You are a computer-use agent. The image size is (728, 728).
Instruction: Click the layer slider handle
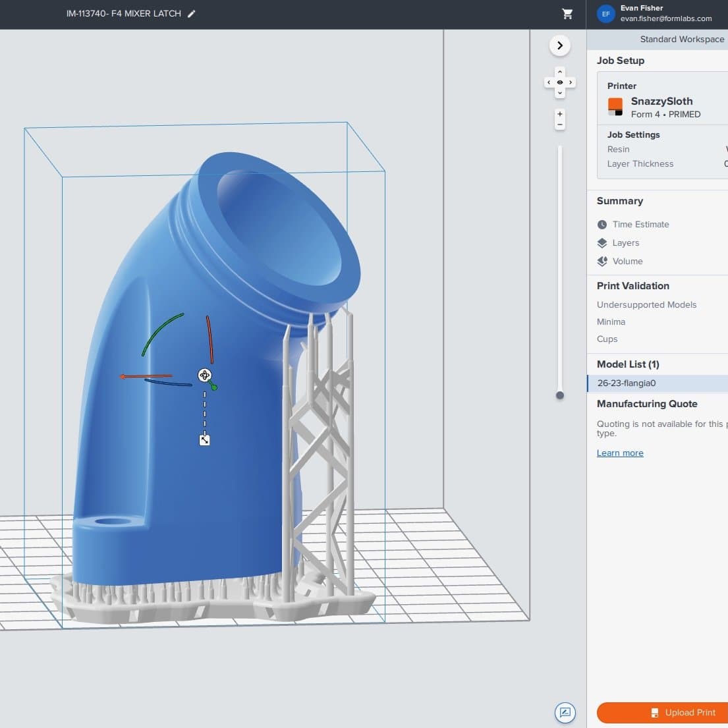pos(560,395)
